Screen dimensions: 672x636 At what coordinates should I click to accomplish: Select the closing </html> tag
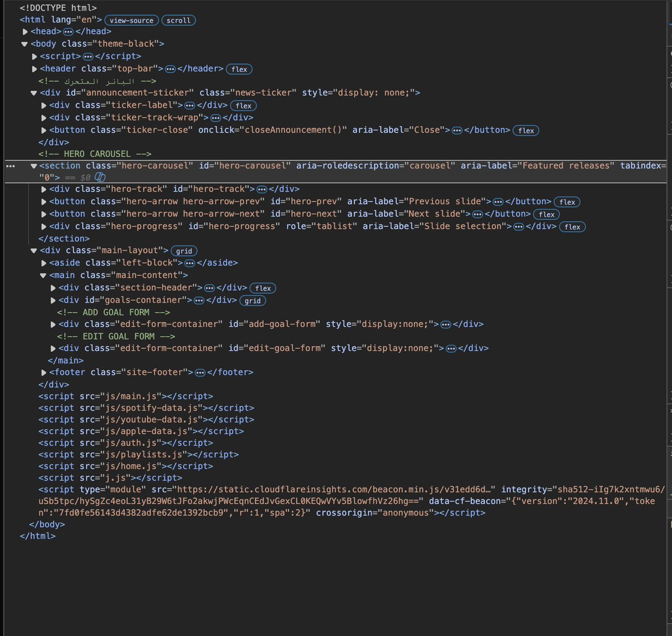point(38,536)
